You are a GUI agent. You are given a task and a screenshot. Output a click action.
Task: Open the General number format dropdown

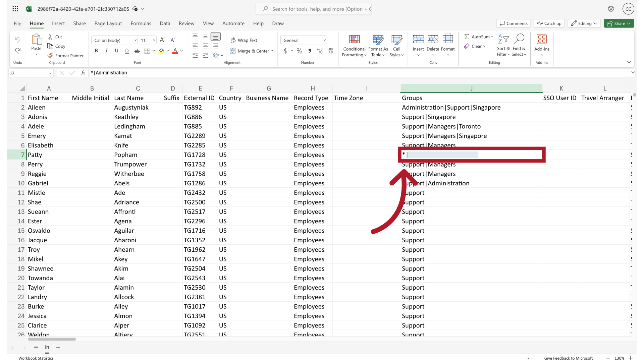(x=324, y=40)
